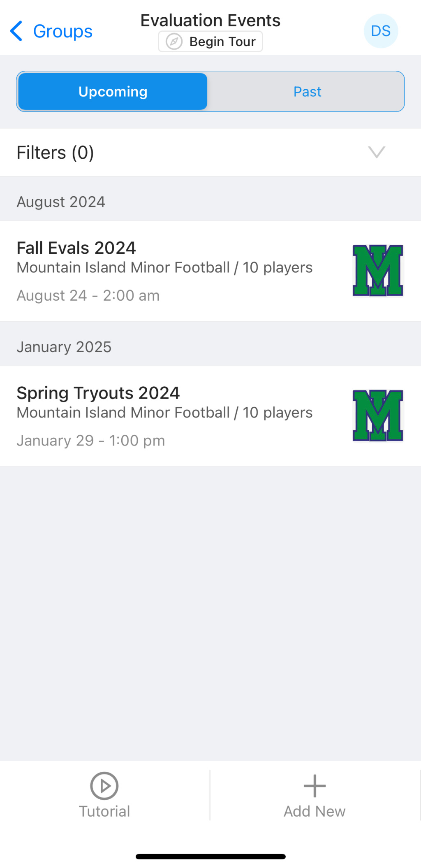Tap the January 29 - 1:00 pm date

click(x=91, y=441)
